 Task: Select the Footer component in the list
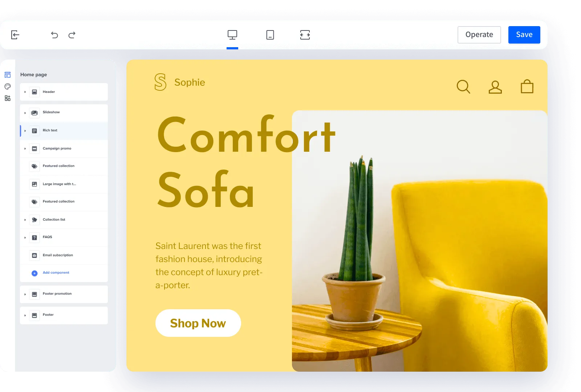pyautogui.click(x=48, y=315)
